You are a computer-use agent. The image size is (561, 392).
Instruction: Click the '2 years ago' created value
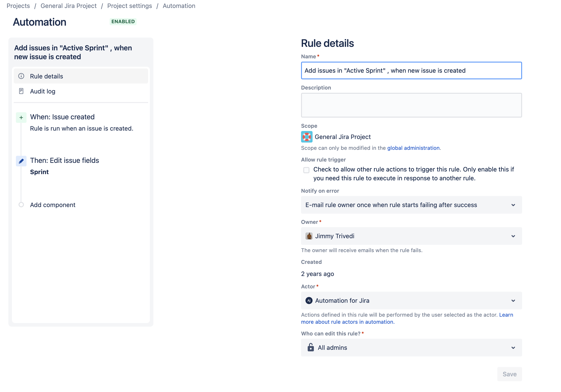point(317,274)
